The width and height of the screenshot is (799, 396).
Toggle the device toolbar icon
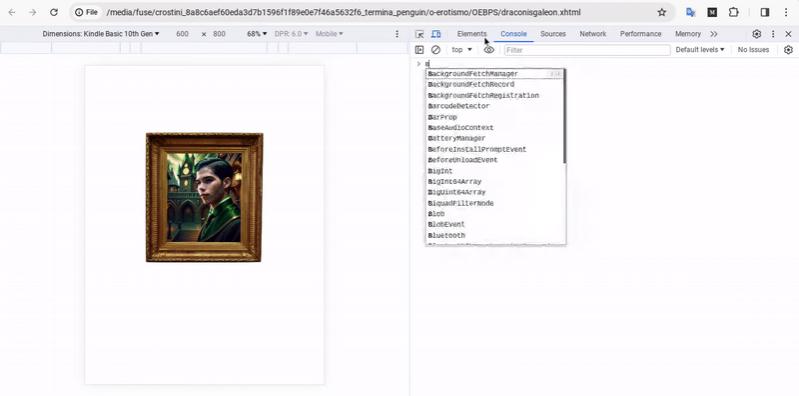436,34
